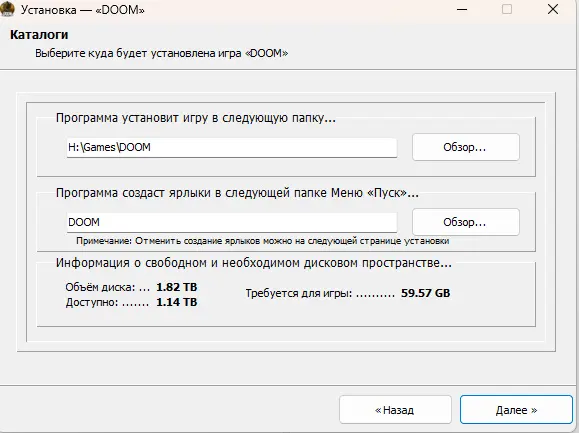The width and height of the screenshot is (579, 433).
Task: Click the Объём диска 1.82 TB value
Action: [177, 287]
